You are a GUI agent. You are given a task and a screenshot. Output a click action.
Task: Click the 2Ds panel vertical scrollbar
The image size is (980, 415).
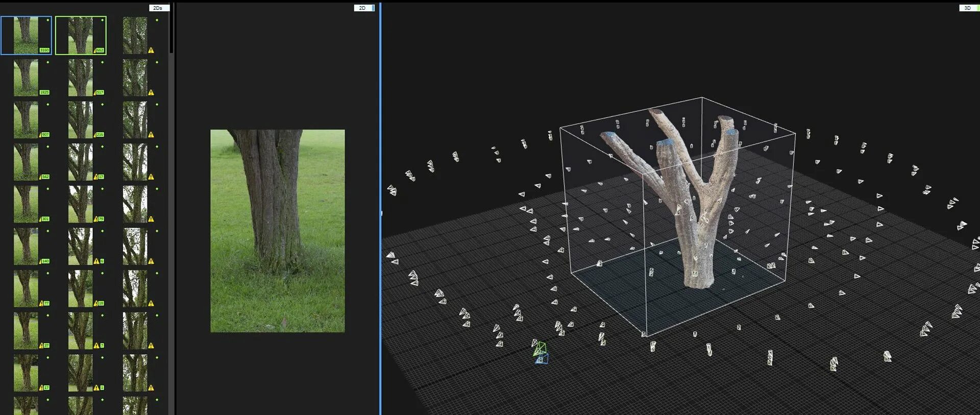click(171, 29)
